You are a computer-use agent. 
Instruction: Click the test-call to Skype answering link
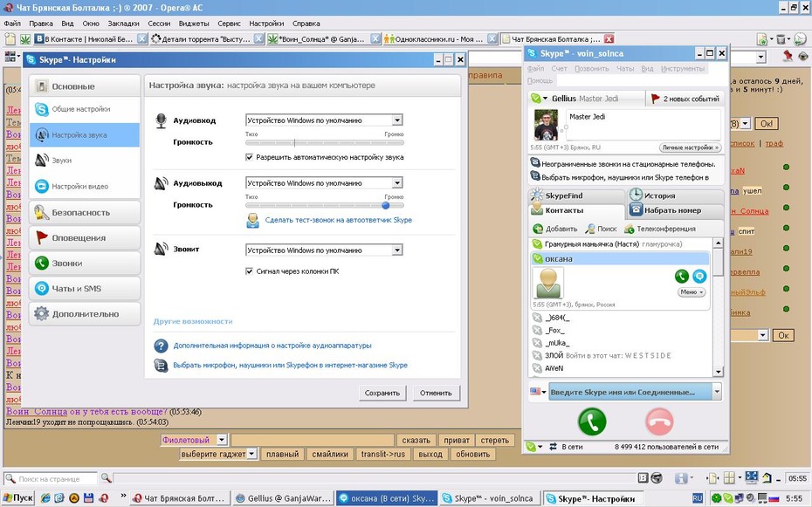pos(339,220)
